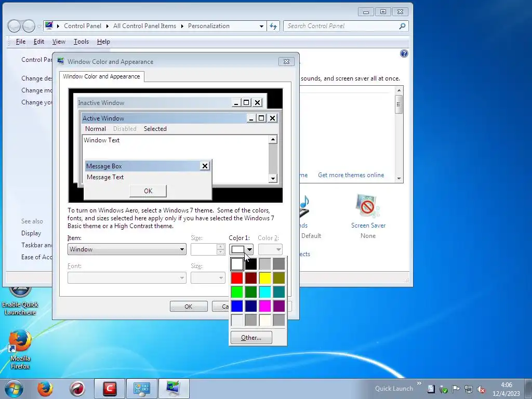Click OK in the Message Box preview

point(148,191)
